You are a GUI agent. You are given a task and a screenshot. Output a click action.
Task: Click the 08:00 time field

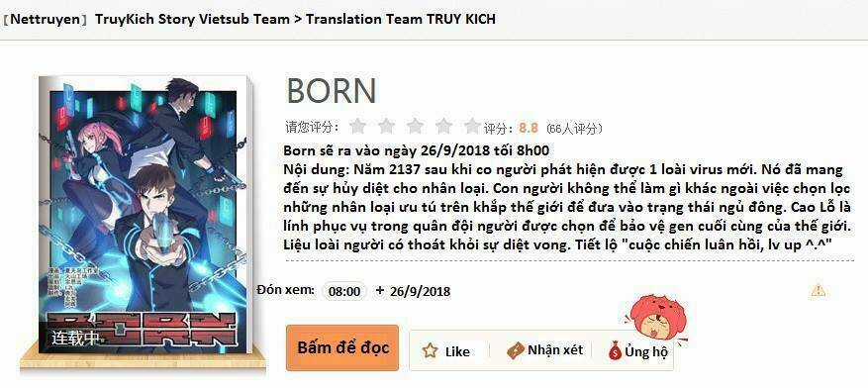coord(344,291)
